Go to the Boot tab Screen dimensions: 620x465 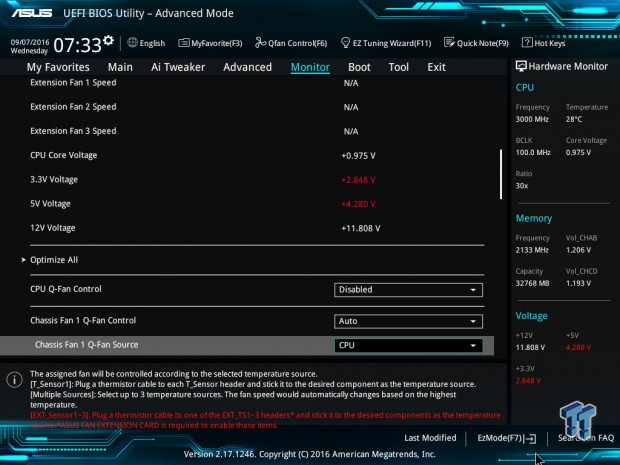[x=359, y=67]
